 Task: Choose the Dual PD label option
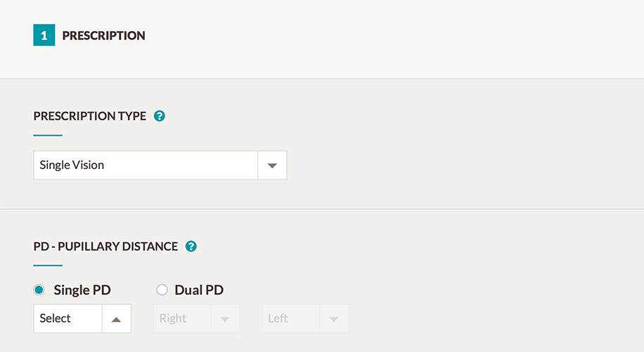[199, 290]
